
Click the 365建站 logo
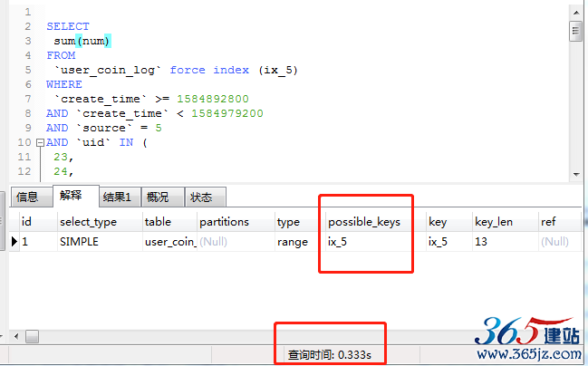click(527, 332)
